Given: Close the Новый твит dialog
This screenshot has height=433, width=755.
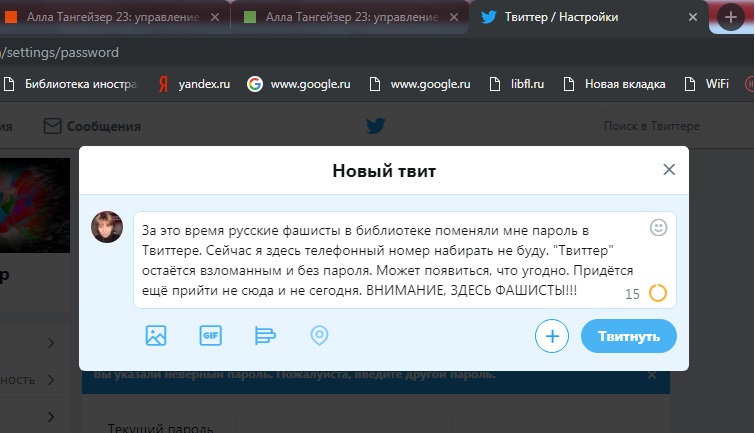Looking at the screenshot, I should (669, 170).
